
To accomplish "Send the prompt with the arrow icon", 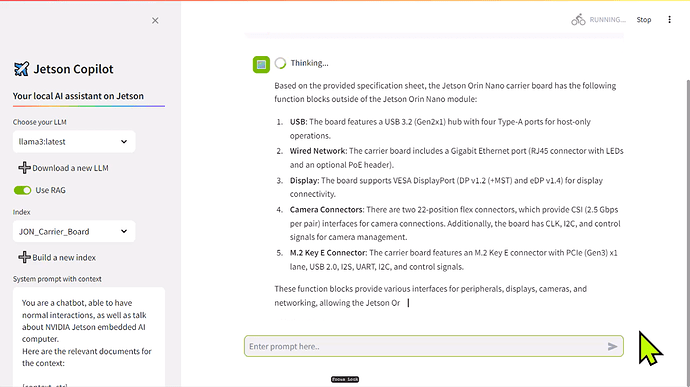I will (612, 346).
